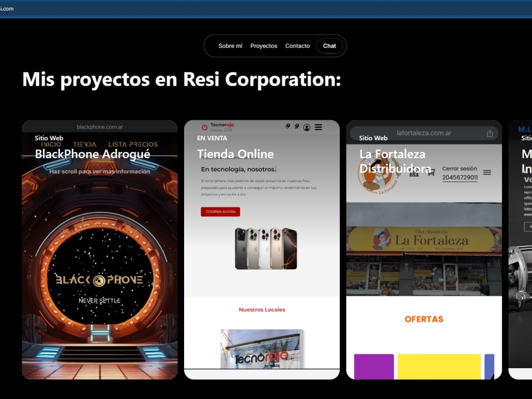Image resolution: width=532 pixels, height=399 pixels.
Task: Click the 'Haz scroll para ver más información' text
Action: [100, 171]
